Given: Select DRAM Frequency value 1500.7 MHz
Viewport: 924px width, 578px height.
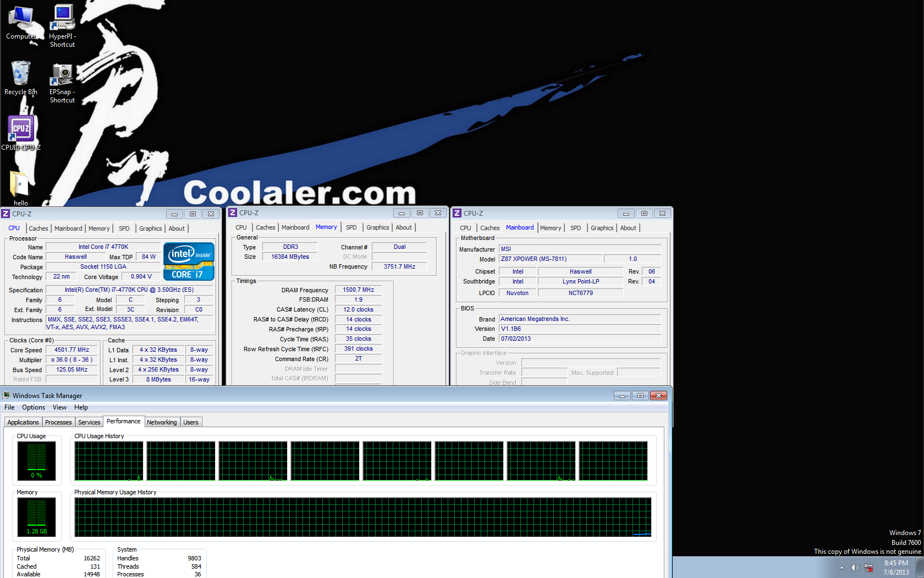Looking at the screenshot, I should pyautogui.click(x=358, y=290).
